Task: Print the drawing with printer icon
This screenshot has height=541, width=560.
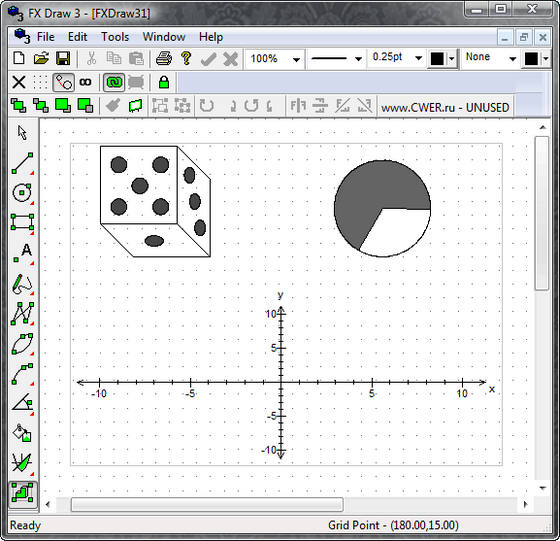Action: (x=164, y=58)
